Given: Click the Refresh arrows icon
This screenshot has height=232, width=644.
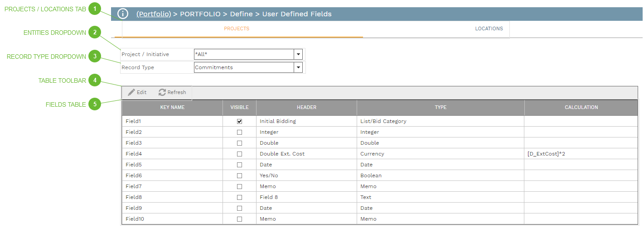Looking at the screenshot, I should click(x=162, y=92).
